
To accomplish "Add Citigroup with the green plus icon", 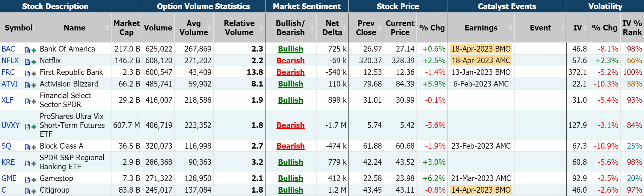I will 33,191.
